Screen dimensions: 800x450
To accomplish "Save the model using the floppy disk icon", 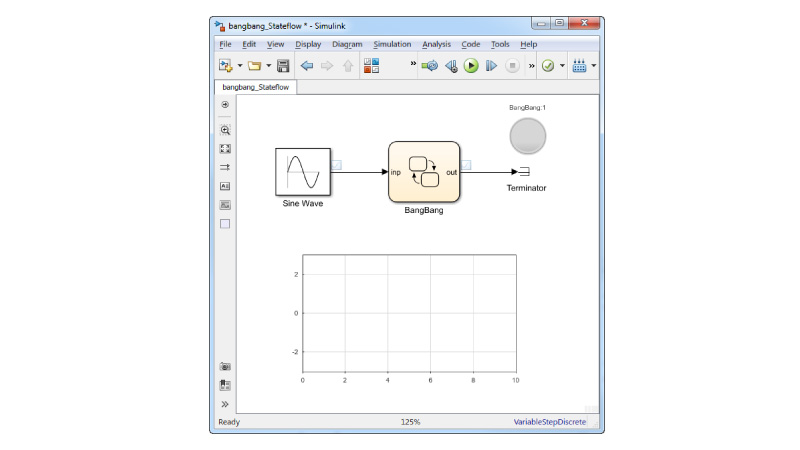I will (283, 66).
